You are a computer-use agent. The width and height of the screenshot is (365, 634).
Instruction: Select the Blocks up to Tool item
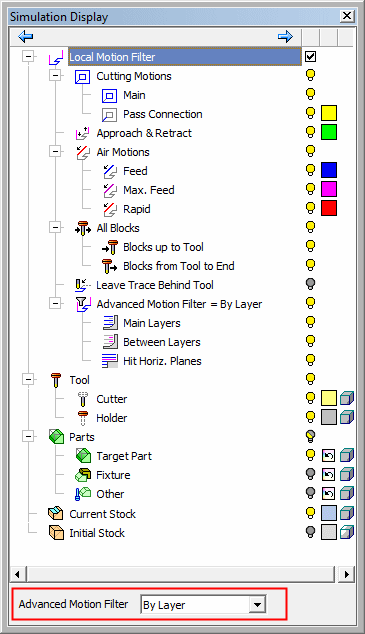point(163,247)
